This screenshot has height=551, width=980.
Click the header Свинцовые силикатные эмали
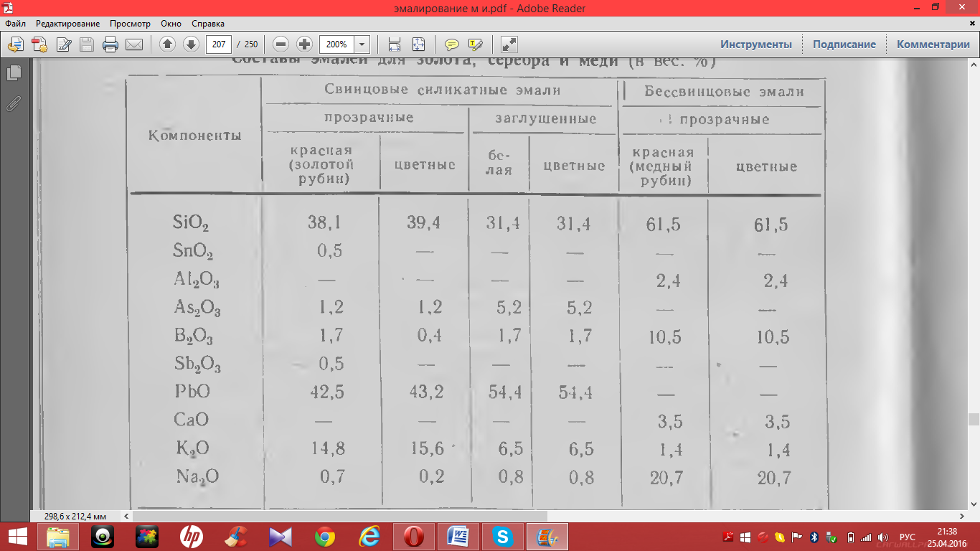[443, 90]
